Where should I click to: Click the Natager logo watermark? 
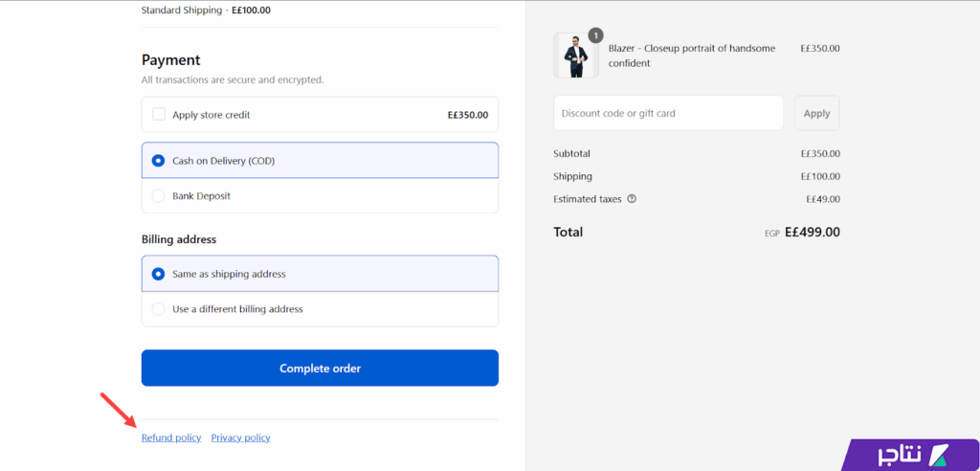click(910, 455)
